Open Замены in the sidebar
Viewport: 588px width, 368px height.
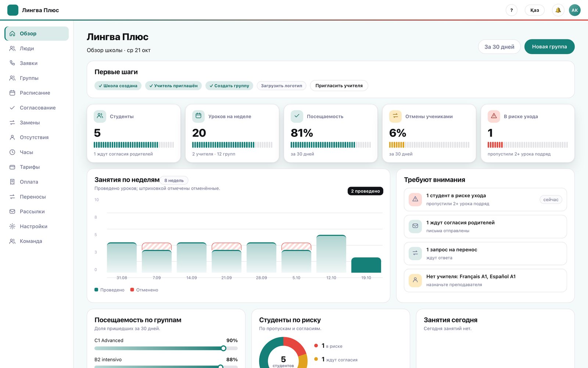(37, 123)
